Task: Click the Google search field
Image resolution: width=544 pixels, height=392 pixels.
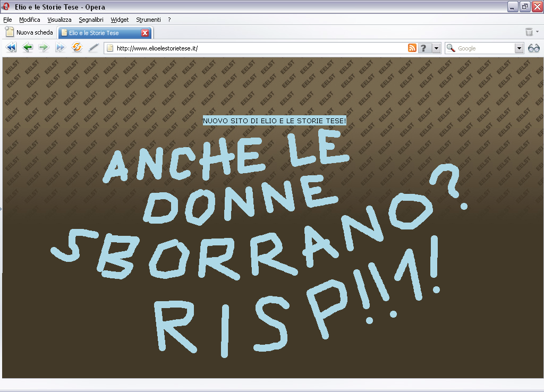Action: 486,48
